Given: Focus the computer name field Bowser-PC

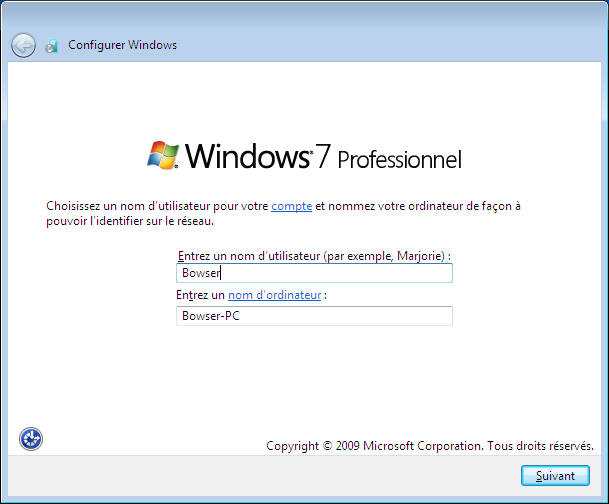Looking at the screenshot, I should [313, 316].
